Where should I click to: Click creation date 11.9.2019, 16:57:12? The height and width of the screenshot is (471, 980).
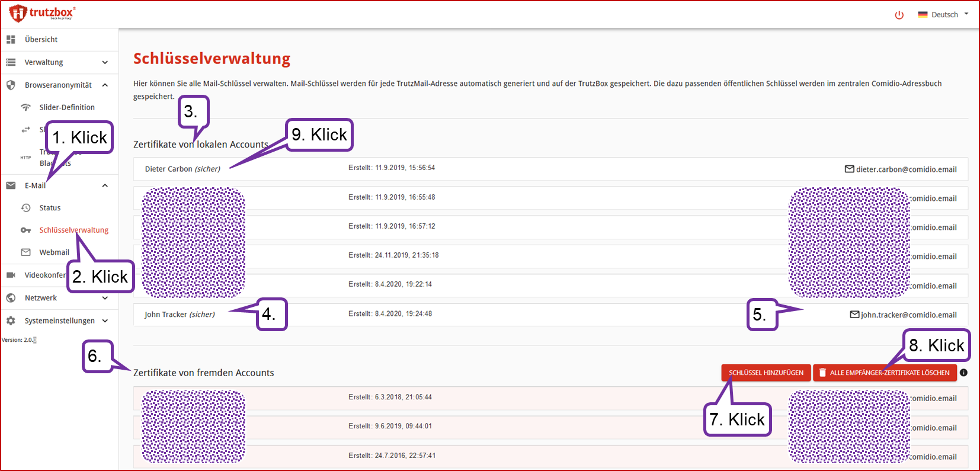[405, 226]
